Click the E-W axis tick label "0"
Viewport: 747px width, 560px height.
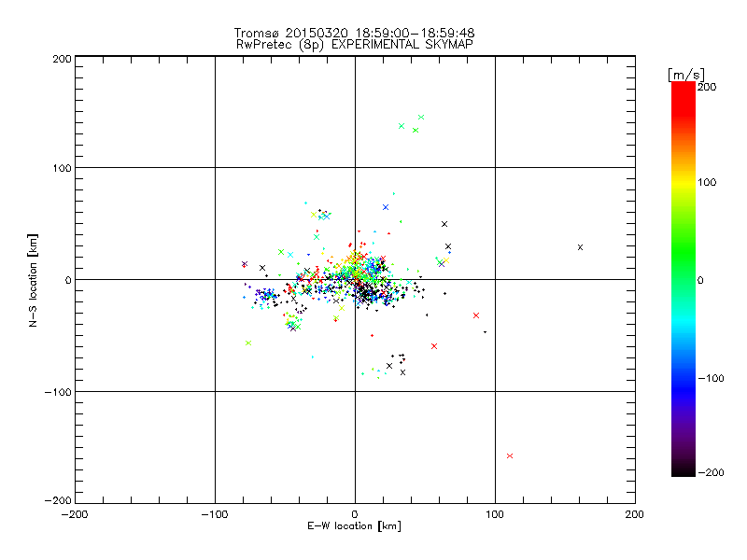pos(355,515)
